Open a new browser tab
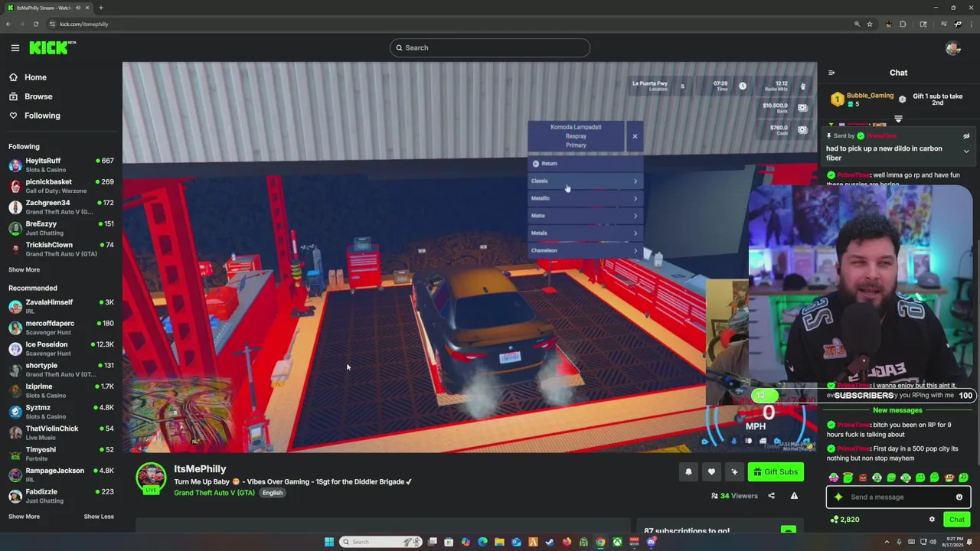 tap(101, 8)
